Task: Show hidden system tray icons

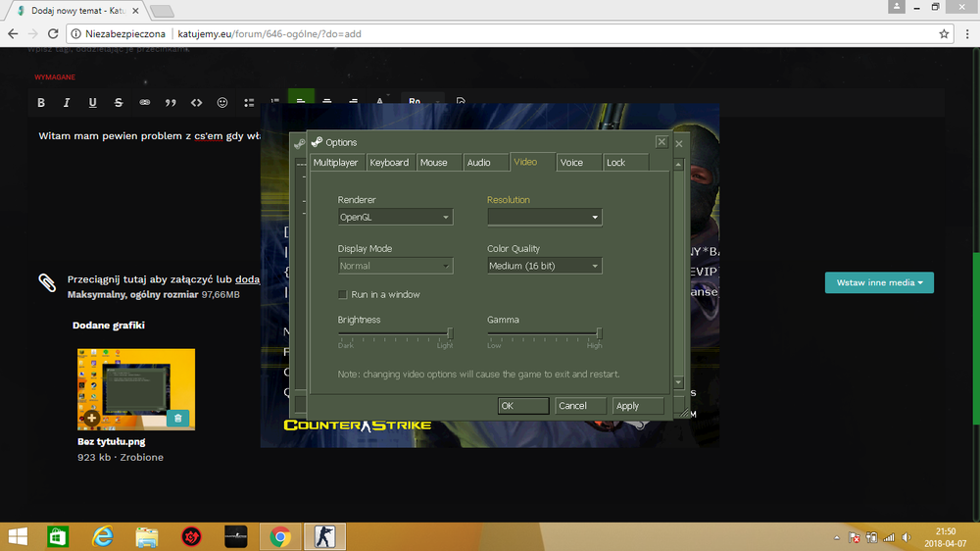Action: 836,538
